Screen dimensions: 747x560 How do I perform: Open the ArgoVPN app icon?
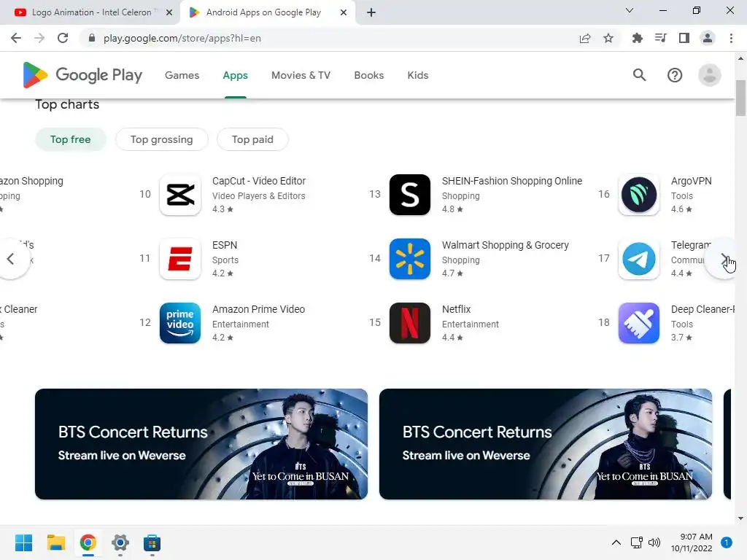click(639, 194)
